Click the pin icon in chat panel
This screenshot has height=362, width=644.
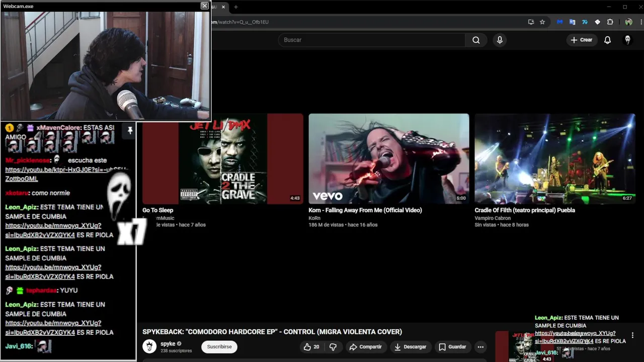[130, 130]
